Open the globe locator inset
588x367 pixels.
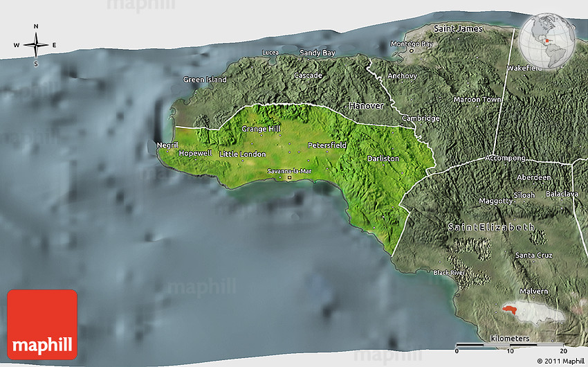[547, 42]
